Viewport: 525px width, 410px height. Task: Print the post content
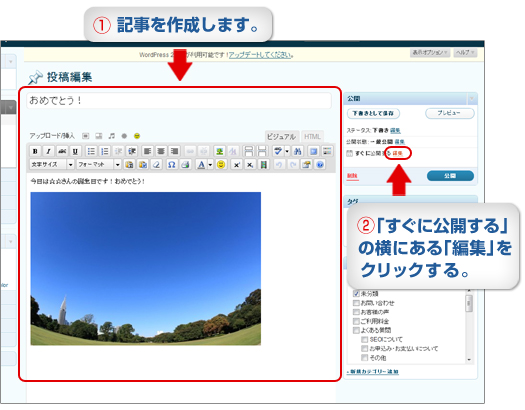(x=185, y=165)
